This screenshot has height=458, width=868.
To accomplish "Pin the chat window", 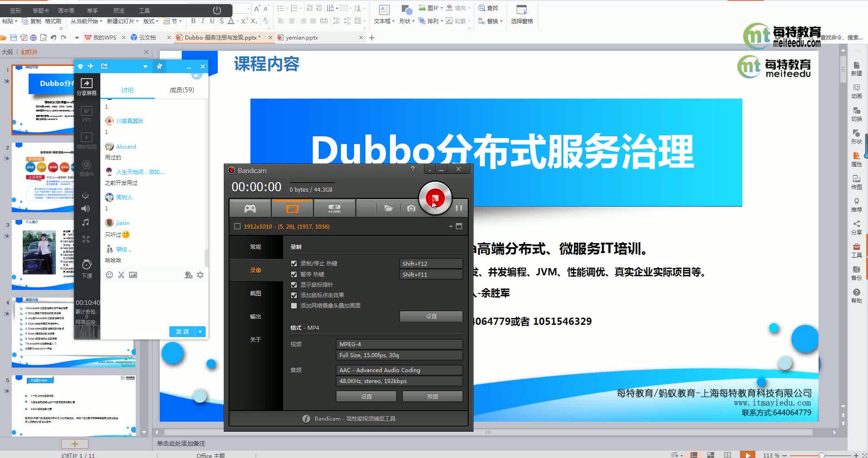I will pos(159,66).
